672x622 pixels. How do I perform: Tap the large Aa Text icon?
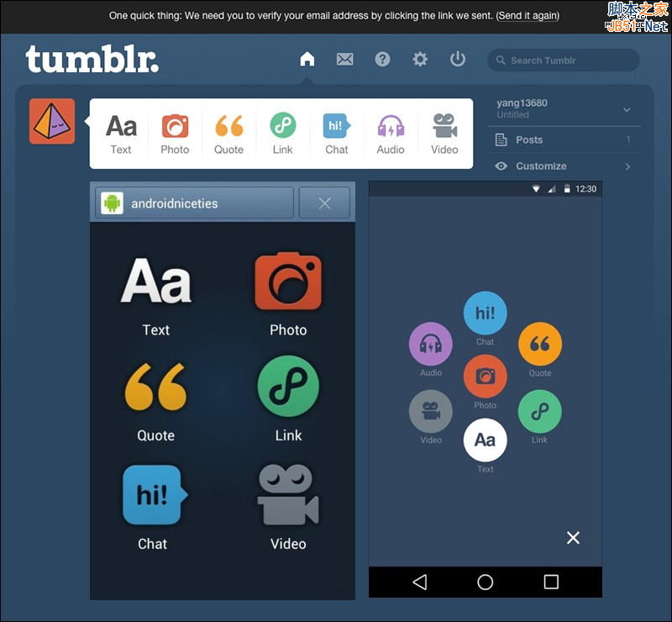pos(156,281)
